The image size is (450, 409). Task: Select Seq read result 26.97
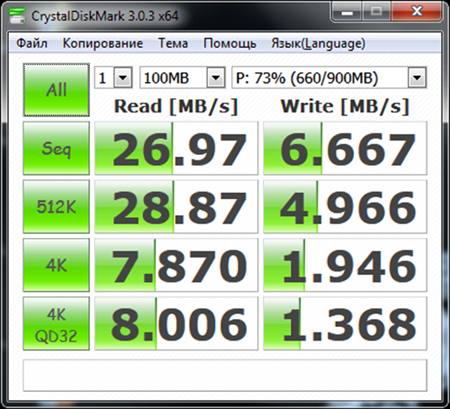[176, 148]
